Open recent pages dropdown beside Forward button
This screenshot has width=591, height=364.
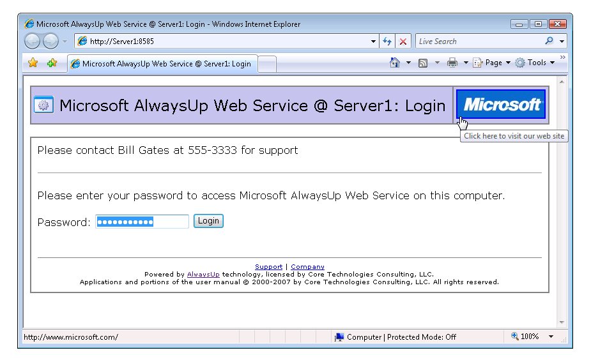[x=65, y=42]
